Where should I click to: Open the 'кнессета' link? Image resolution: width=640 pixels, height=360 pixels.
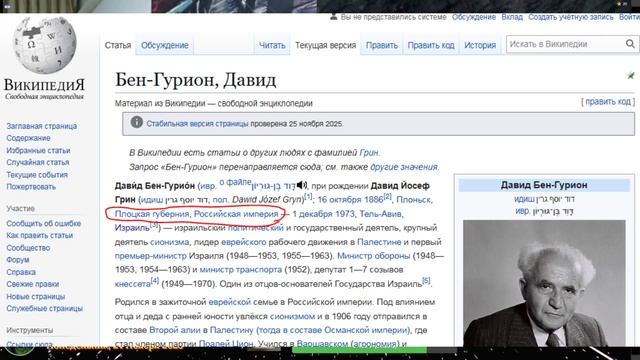pos(133,284)
